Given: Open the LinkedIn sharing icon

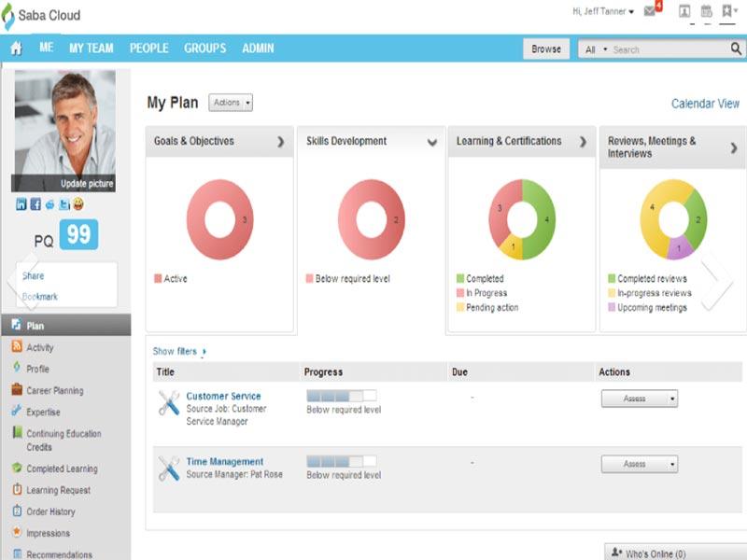Looking at the screenshot, I should tap(21, 203).
